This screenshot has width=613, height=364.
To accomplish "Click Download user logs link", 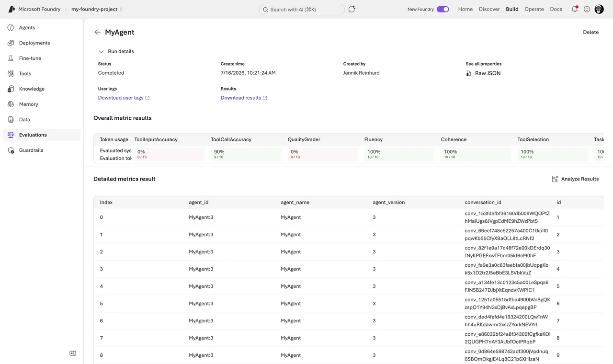I will tap(121, 98).
